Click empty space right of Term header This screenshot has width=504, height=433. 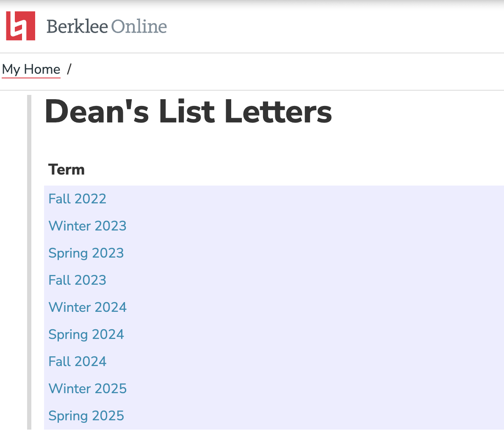[x=296, y=169]
